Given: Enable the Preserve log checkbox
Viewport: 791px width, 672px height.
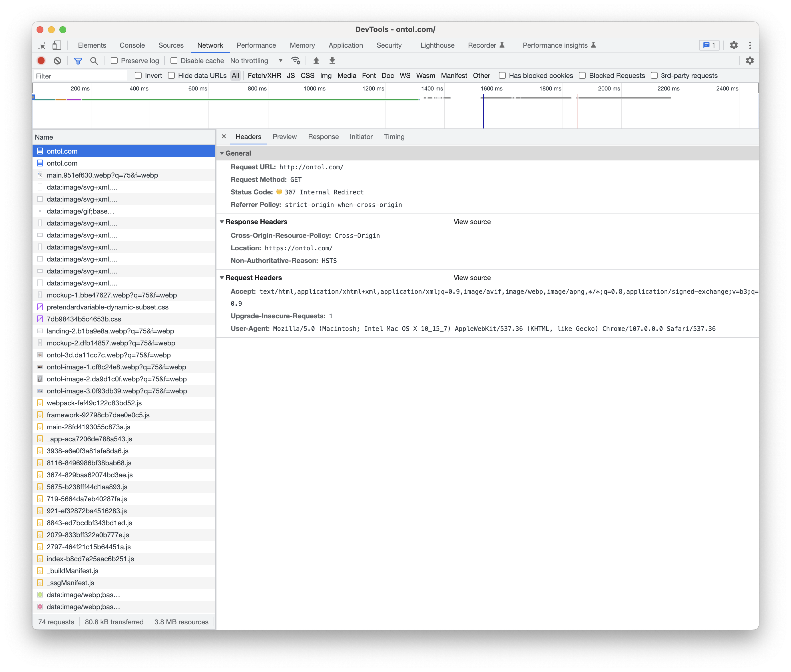Looking at the screenshot, I should [114, 61].
